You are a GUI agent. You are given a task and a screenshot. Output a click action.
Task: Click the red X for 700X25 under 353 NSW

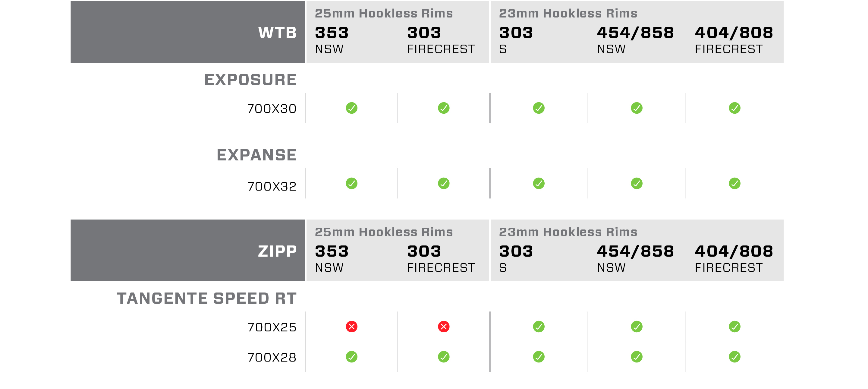(x=351, y=327)
